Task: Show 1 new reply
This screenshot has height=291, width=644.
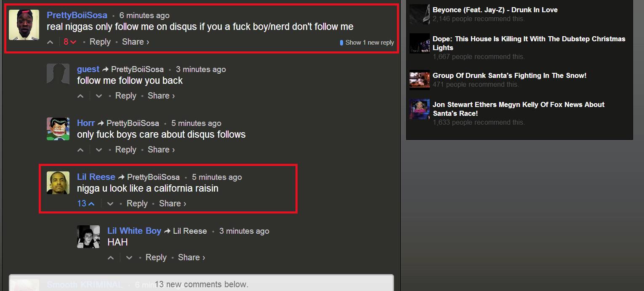Action: point(367,43)
